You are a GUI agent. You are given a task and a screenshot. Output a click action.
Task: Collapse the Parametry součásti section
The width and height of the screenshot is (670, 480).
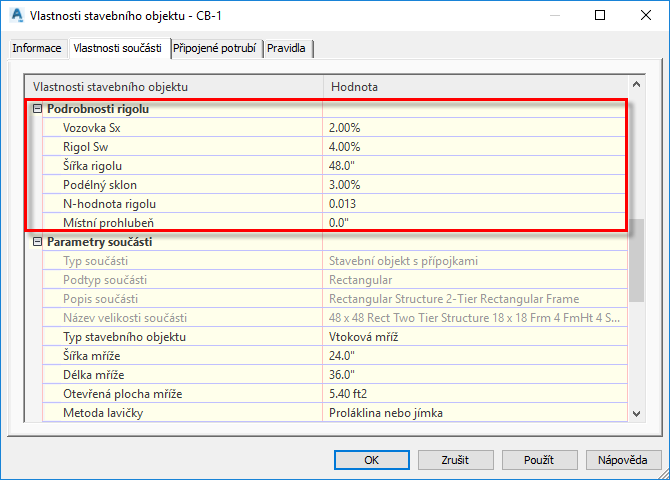coord(38,242)
